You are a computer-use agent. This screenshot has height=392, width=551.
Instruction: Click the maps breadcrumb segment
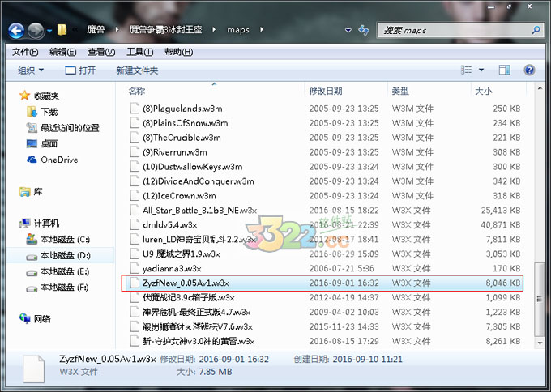click(238, 30)
